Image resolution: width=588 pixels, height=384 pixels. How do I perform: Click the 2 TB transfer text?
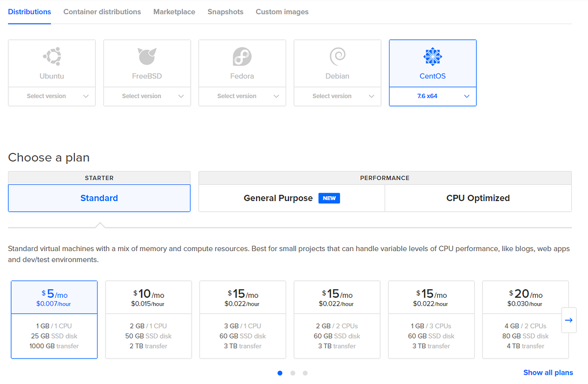click(148, 346)
